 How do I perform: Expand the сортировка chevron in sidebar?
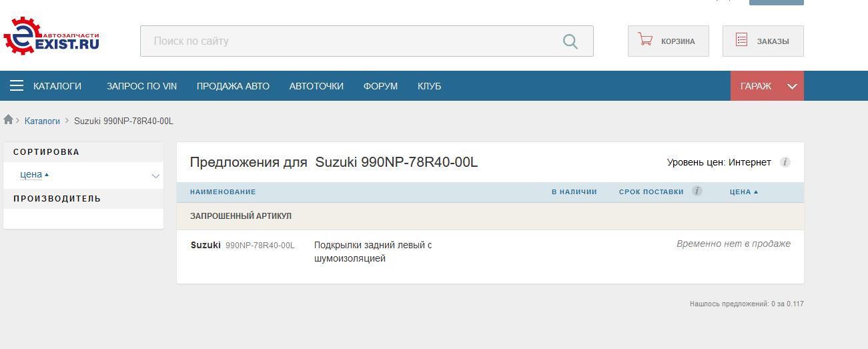pyautogui.click(x=155, y=176)
